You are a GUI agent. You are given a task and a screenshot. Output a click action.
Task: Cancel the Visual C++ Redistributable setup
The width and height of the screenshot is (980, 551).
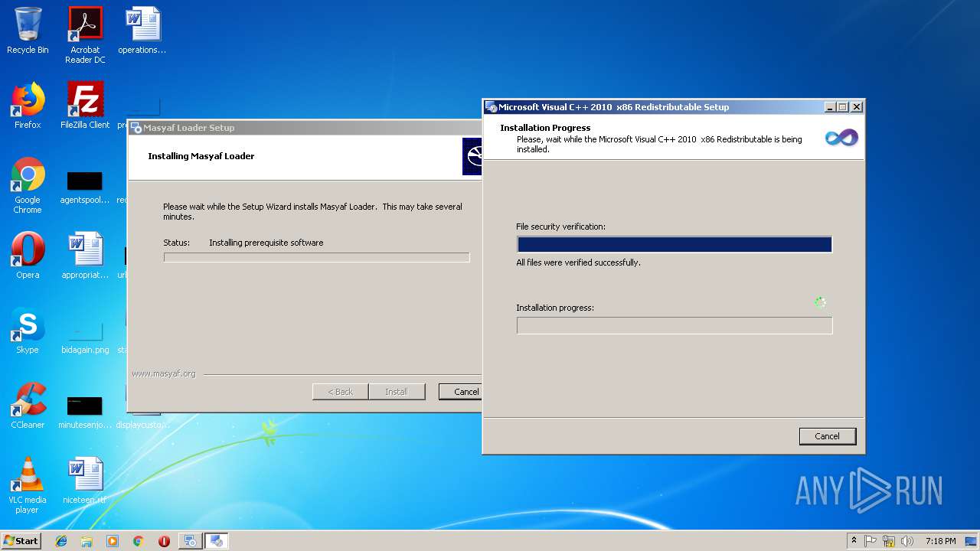827,436
